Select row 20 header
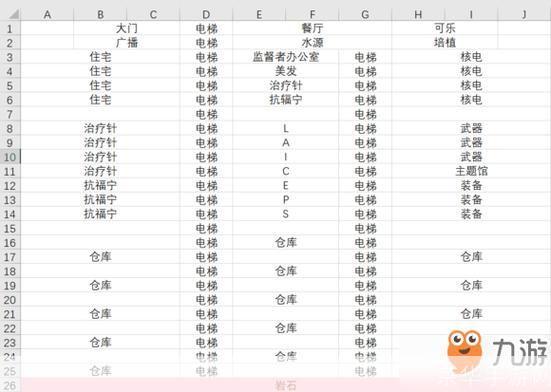Viewport: 551px width, 392px height. point(10,300)
